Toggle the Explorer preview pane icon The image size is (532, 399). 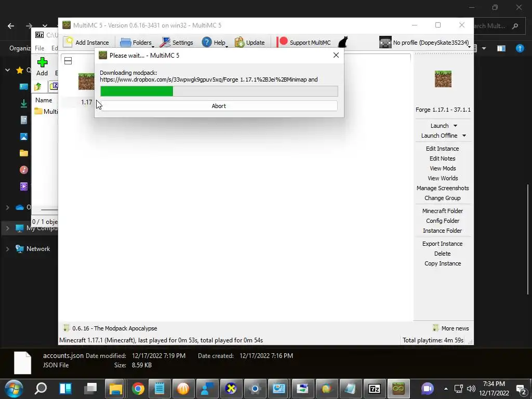(x=501, y=48)
